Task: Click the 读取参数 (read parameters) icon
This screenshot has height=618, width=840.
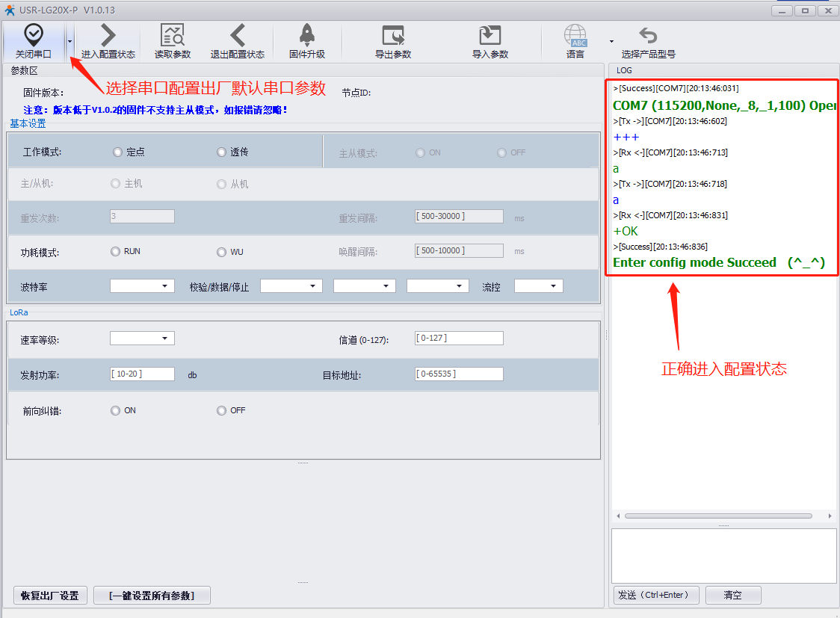Action: click(173, 35)
